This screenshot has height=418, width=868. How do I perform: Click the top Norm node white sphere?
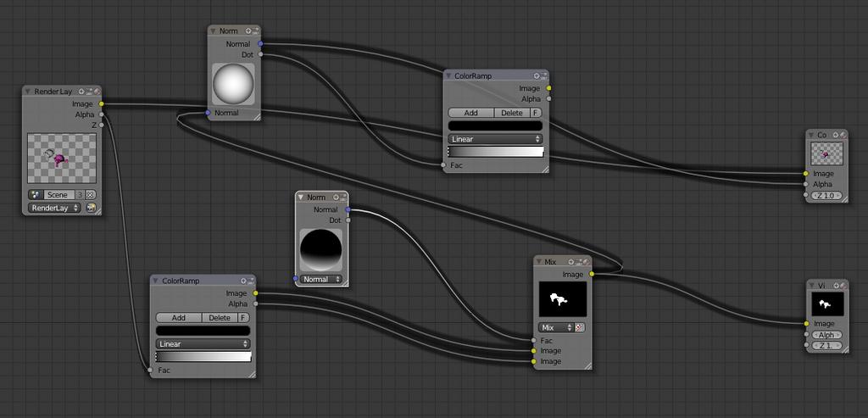coord(233,84)
